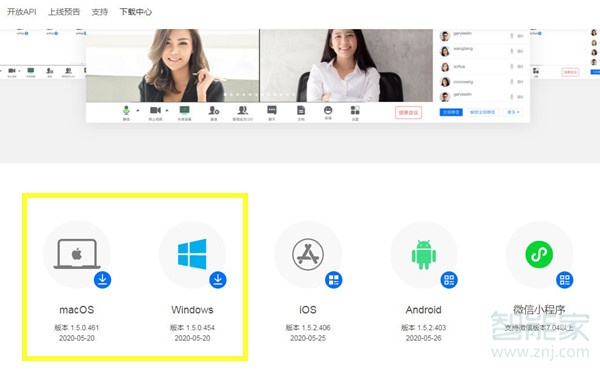The width and height of the screenshot is (600, 371).
Task: Expand the arrow beside the microphone icon
Action: (x=138, y=111)
